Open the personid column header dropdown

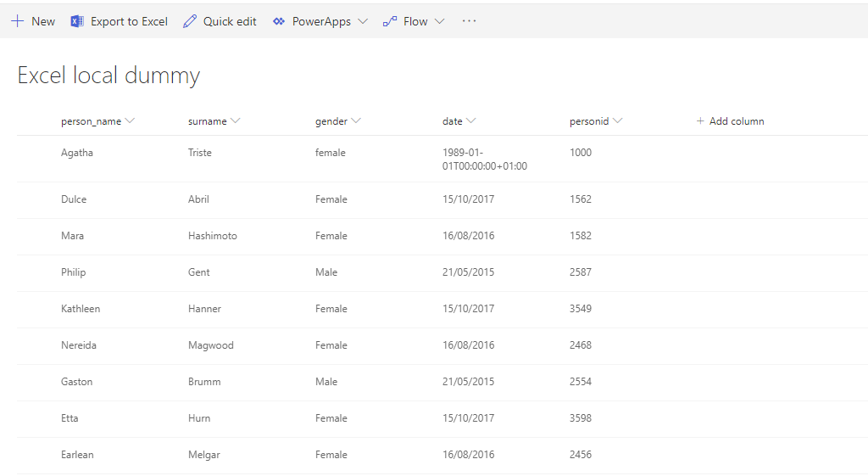pos(618,121)
